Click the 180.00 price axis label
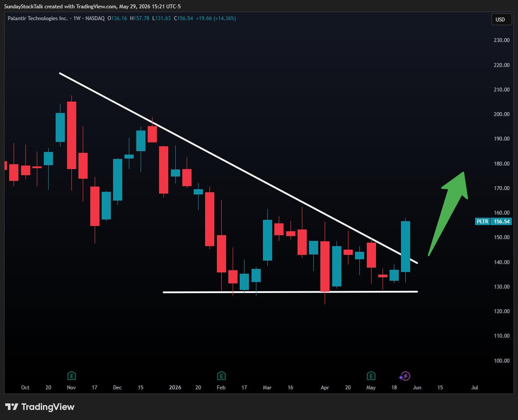This screenshot has height=420, width=518. 501,163
